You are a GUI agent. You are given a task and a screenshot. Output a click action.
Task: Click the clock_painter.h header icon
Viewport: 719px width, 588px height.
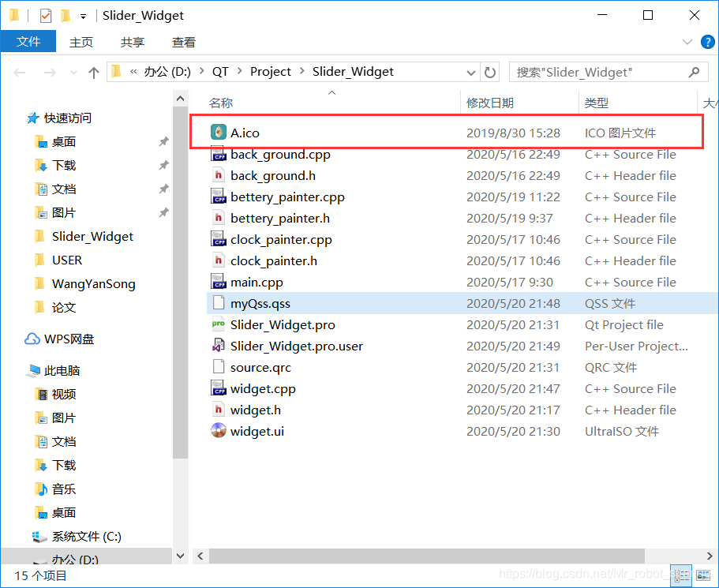[x=219, y=260]
